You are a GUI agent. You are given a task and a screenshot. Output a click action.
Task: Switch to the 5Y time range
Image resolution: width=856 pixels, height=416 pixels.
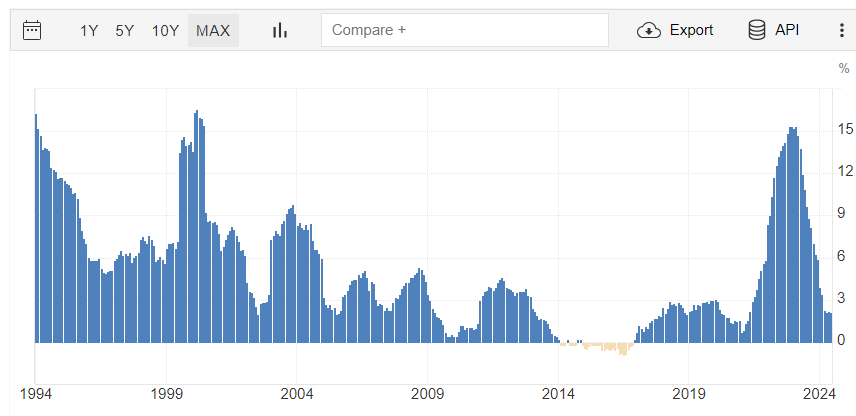pos(124,30)
